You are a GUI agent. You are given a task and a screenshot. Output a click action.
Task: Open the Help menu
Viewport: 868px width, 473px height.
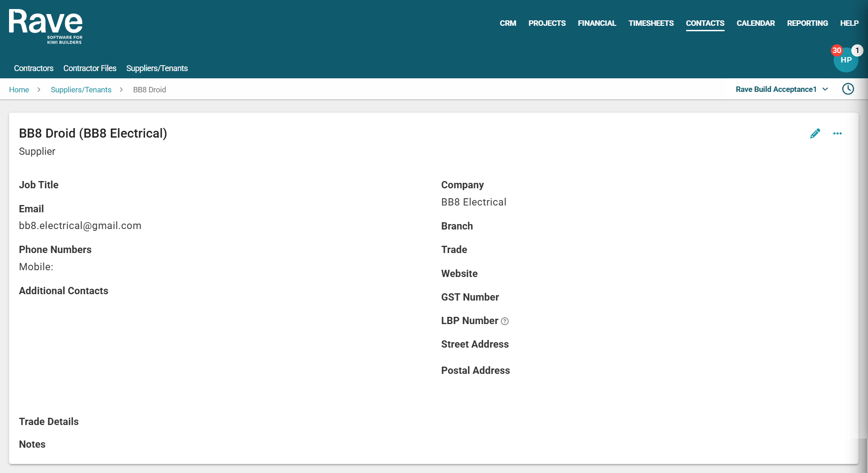click(x=849, y=23)
